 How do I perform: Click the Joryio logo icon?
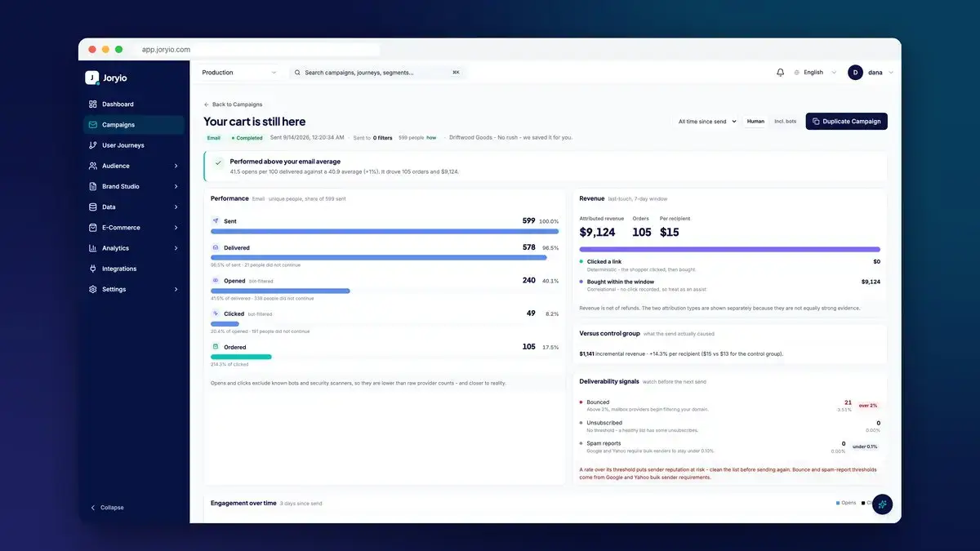point(92,78)
